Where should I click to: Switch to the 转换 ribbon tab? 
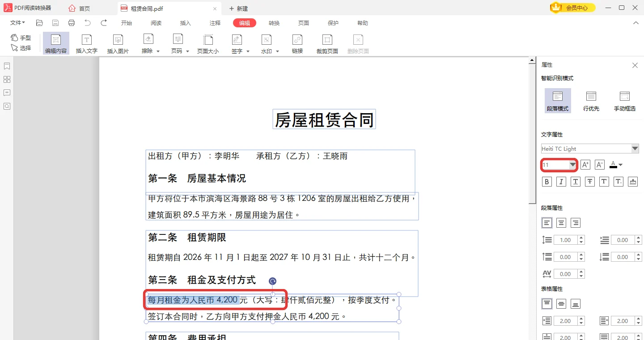coord(274,23)
